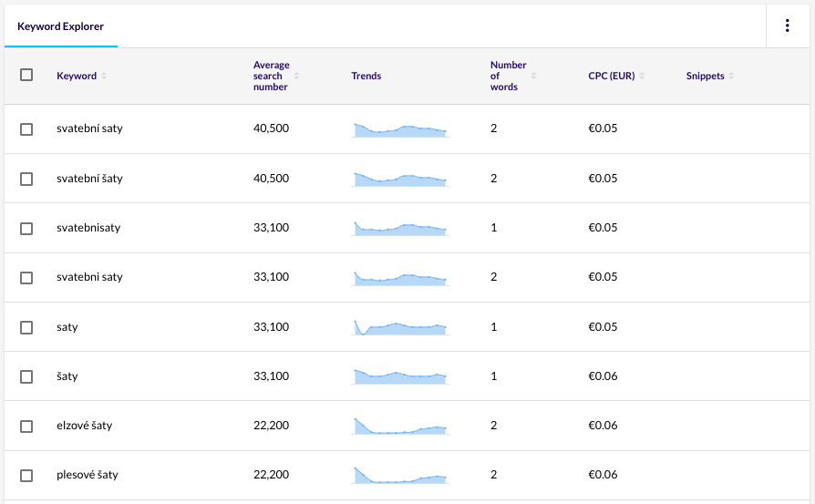This screenshot has height=504, width=815.
Task: View trend chart for saty keyword
Action: coord(399,327)
